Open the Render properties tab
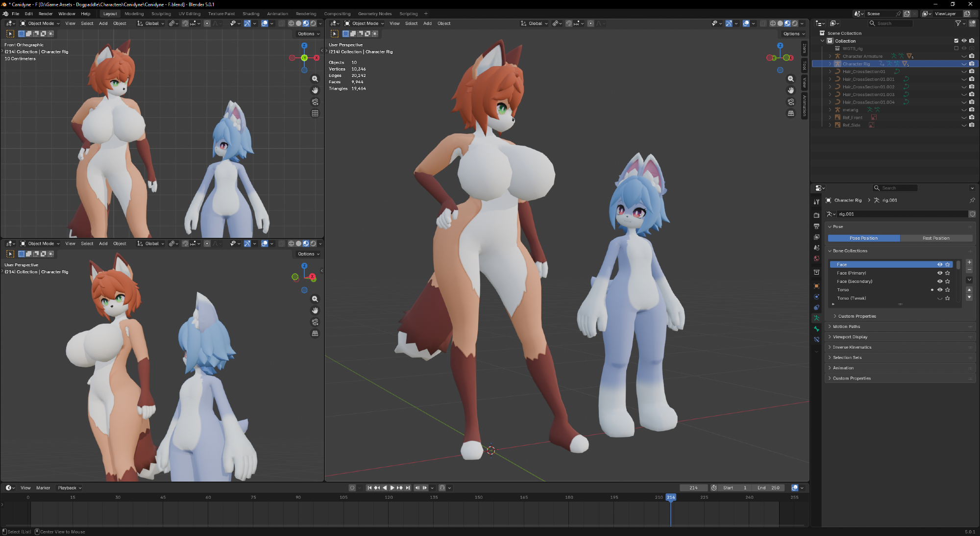Viewport: 980px width, 536px height. (816, 215)
